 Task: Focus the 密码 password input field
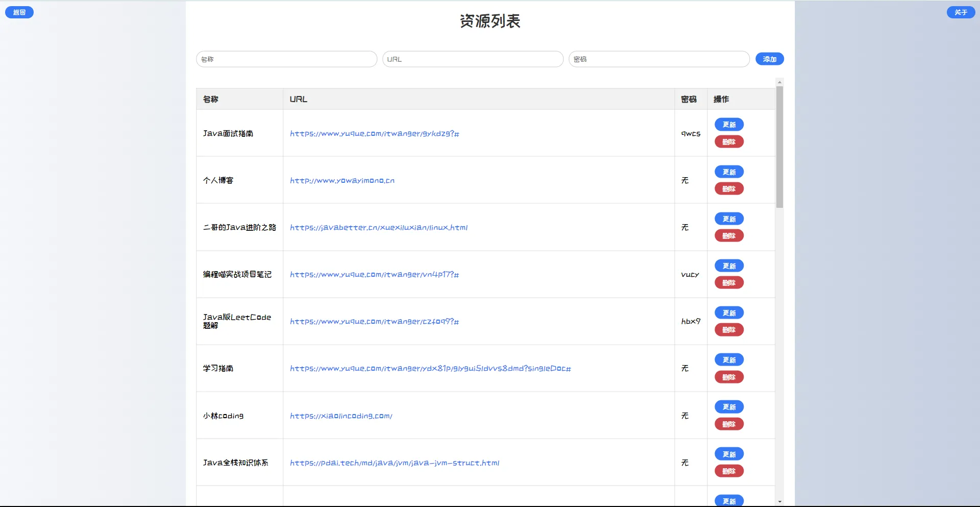point(659,59)
